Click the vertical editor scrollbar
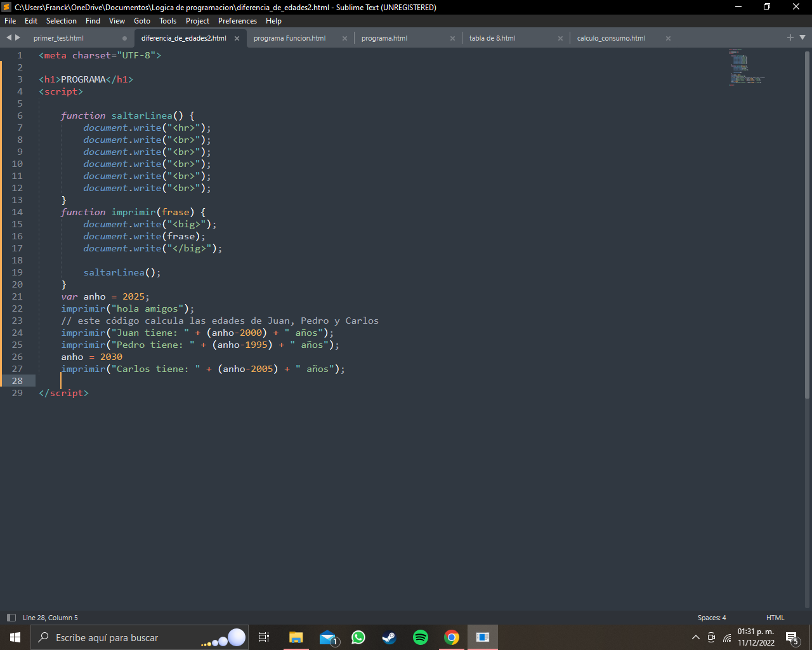Viewport: 812px width, 650px height. (x=807, y=224)
